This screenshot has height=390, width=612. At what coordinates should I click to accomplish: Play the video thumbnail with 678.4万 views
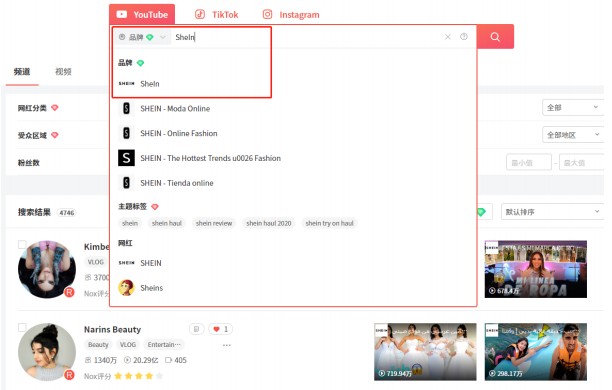click(536, 269)
